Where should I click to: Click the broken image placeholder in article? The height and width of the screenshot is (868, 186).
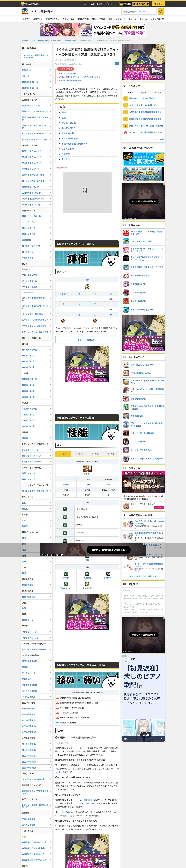(87, 193)
